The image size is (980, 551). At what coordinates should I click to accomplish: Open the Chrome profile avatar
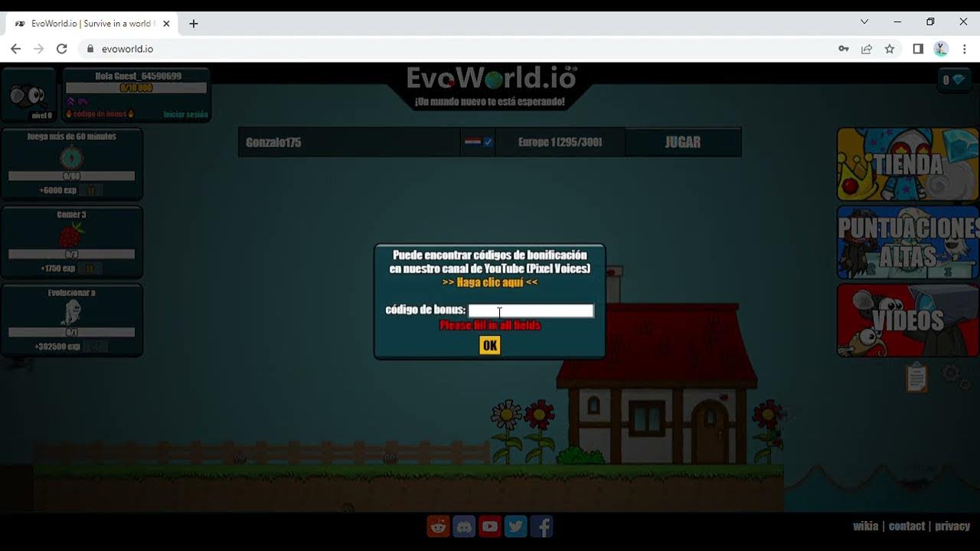coord(941,49)
